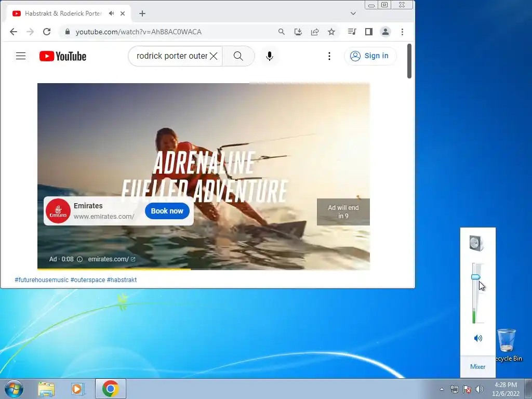
Task: Click the network tray icon
Action: 454,389
